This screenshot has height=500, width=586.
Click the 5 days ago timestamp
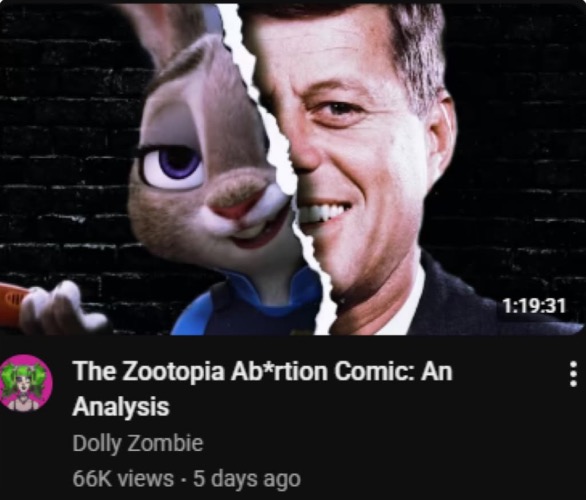(x=247, y=478)
